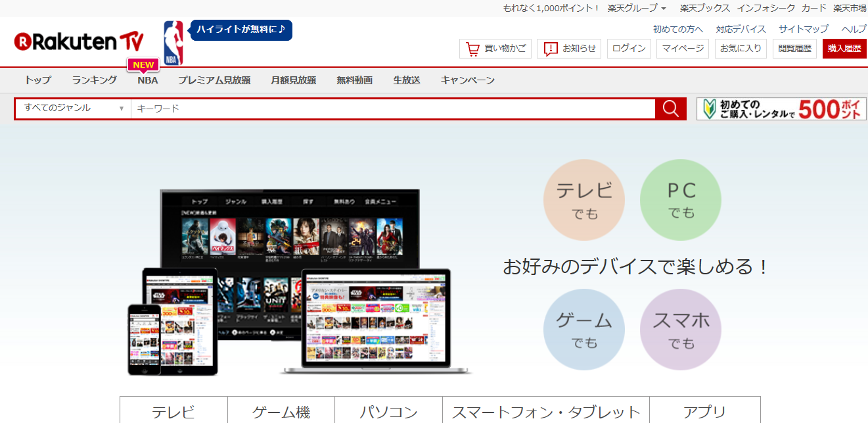Select the PCでも circle
This screenshot has width=868, height=423.
(681, 199)
